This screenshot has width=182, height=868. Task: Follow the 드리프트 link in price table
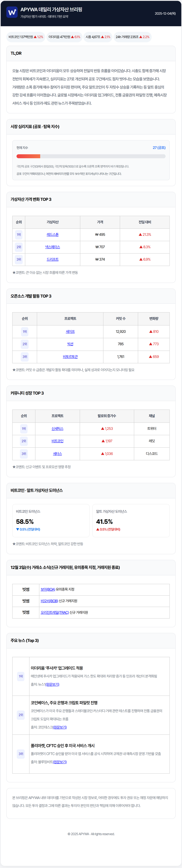click(x=53, y=259)
